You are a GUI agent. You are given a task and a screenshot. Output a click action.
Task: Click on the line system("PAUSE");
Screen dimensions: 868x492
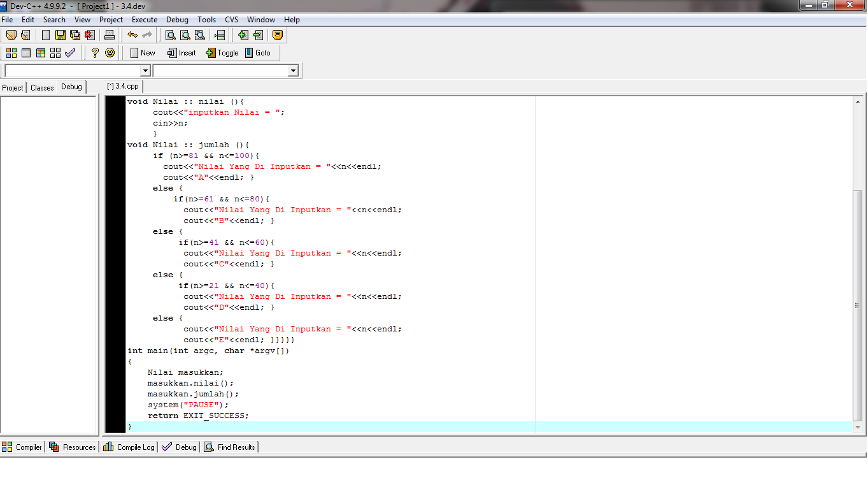[x=188, y=405]
